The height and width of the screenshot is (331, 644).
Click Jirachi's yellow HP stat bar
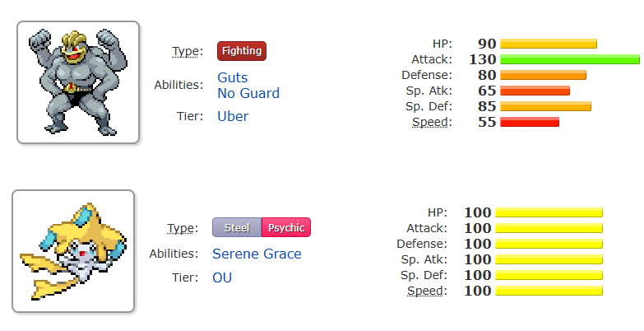tap(549, 212)
